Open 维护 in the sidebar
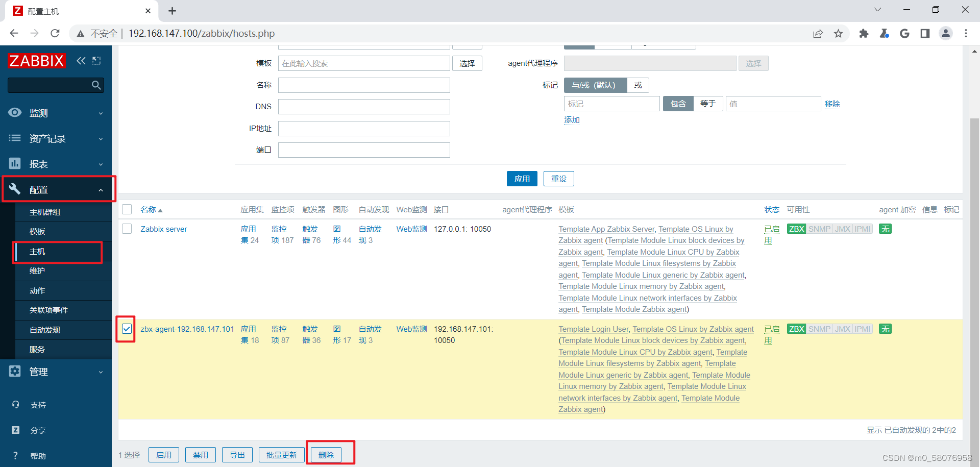 [37, 271]
